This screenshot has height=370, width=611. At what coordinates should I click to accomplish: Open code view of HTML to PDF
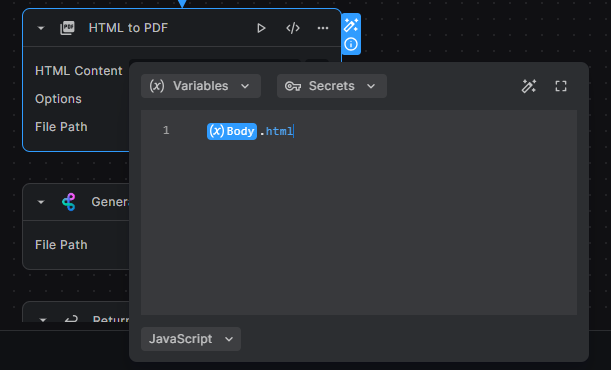coord(293,28)
